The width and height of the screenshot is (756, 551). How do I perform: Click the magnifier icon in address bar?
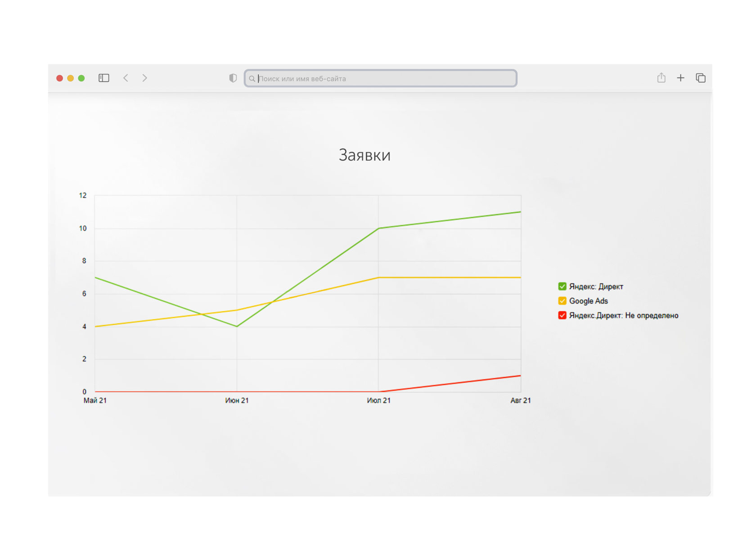[252, 79]
